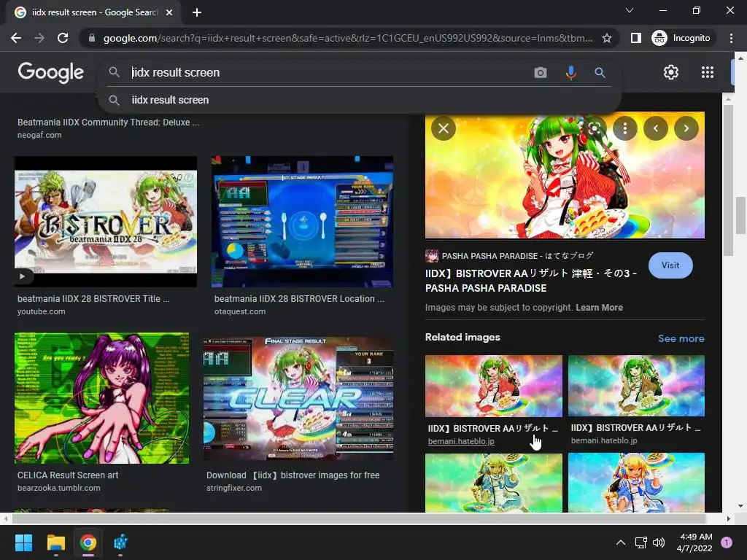Choose the iidx result screen suggestion

point(170,100)
